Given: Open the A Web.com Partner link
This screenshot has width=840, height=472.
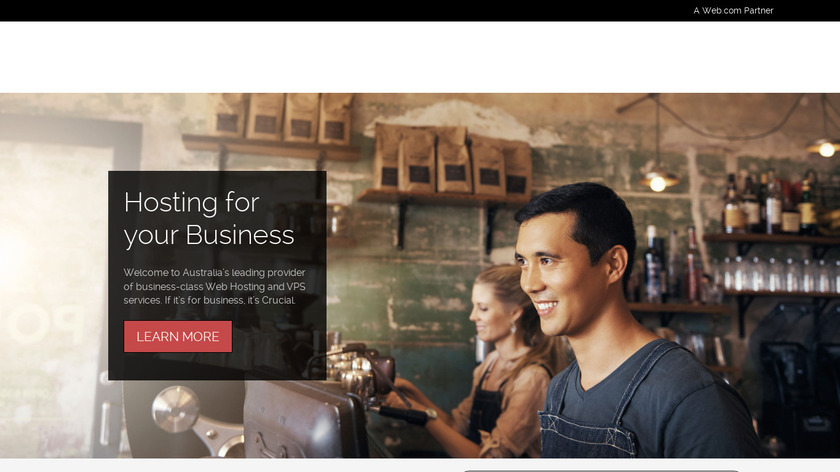Looking at the screenshot, I should point(733,10).
